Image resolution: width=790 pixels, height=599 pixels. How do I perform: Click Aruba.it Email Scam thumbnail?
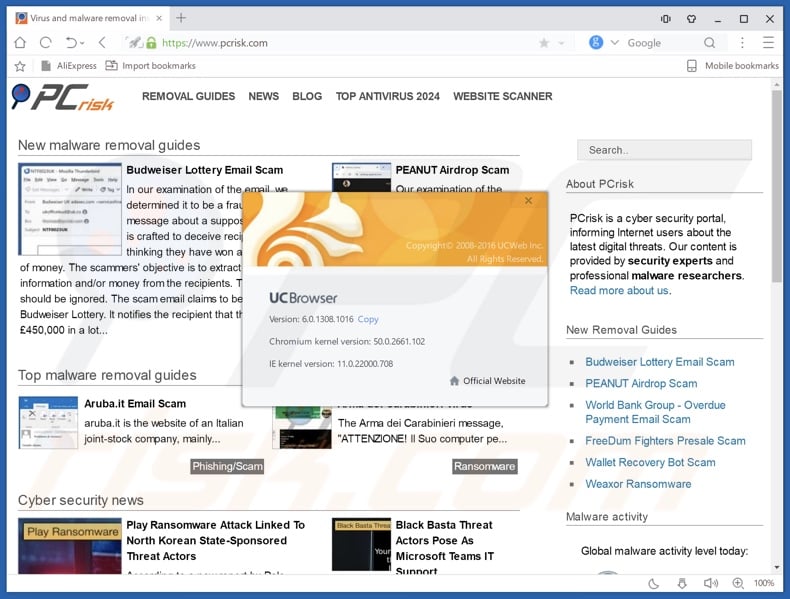[48, 422]
